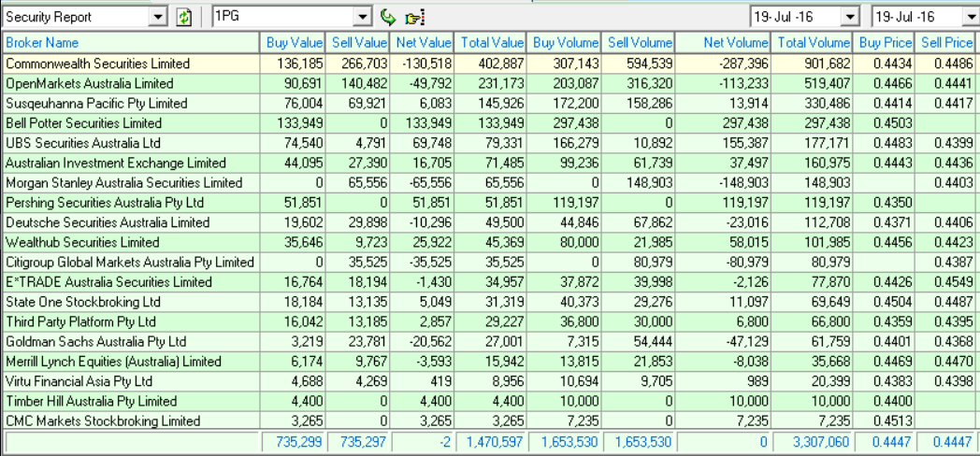Viewport: 980px width, 456px height.
Task: Select Wealthhub Securities Limited row
Action: [490, 242]
